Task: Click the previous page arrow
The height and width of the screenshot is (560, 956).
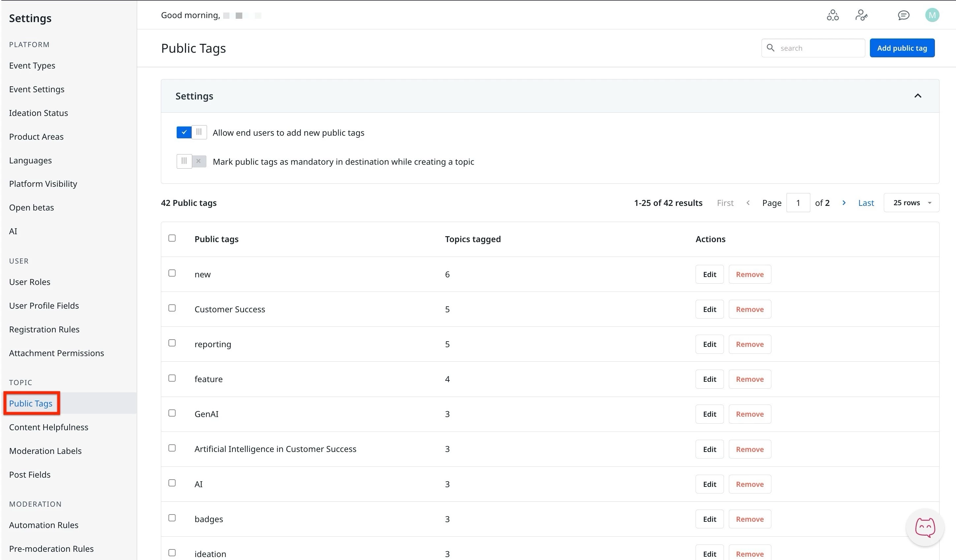Action: coord(748,203)
